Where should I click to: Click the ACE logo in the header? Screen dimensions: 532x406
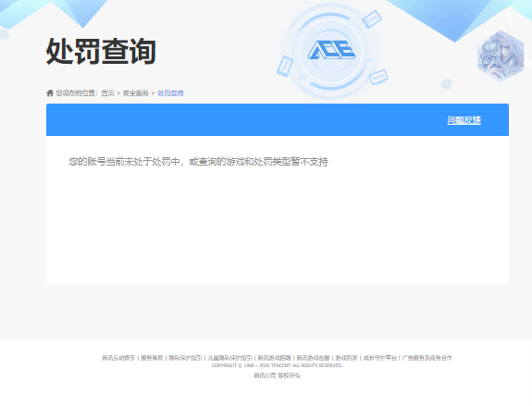pyautogui.click(x=331, y=50)
